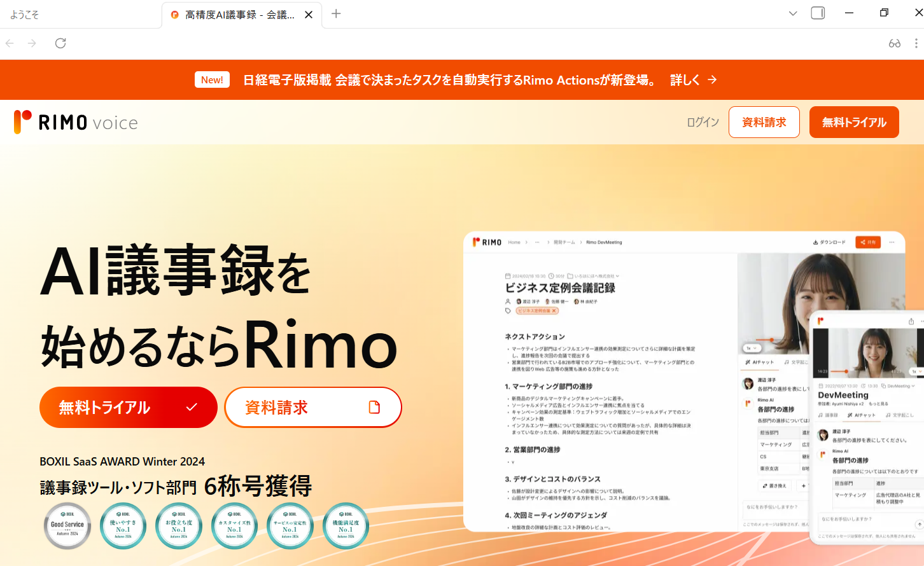This screenshot has width=924, height=566.
Task: Click the 始めるならRimo headline text
Action: coord(220,344)
